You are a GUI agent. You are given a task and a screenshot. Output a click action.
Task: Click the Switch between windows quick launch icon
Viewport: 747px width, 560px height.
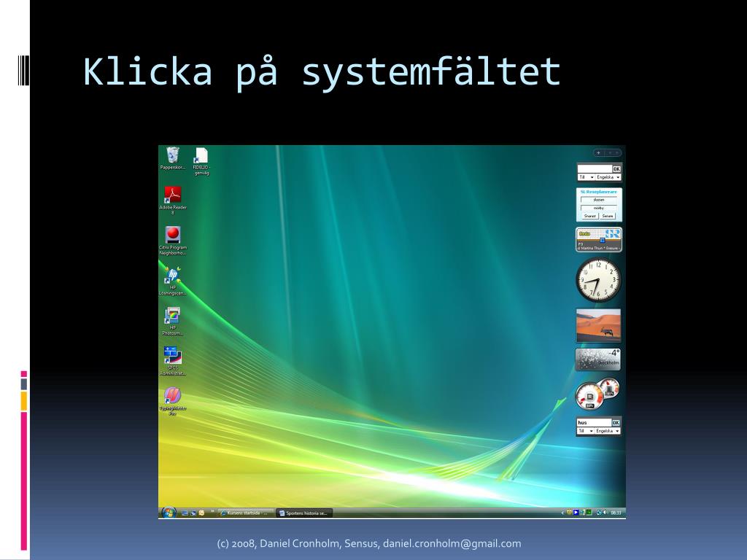pyautogui.click(x=193, y=513)
